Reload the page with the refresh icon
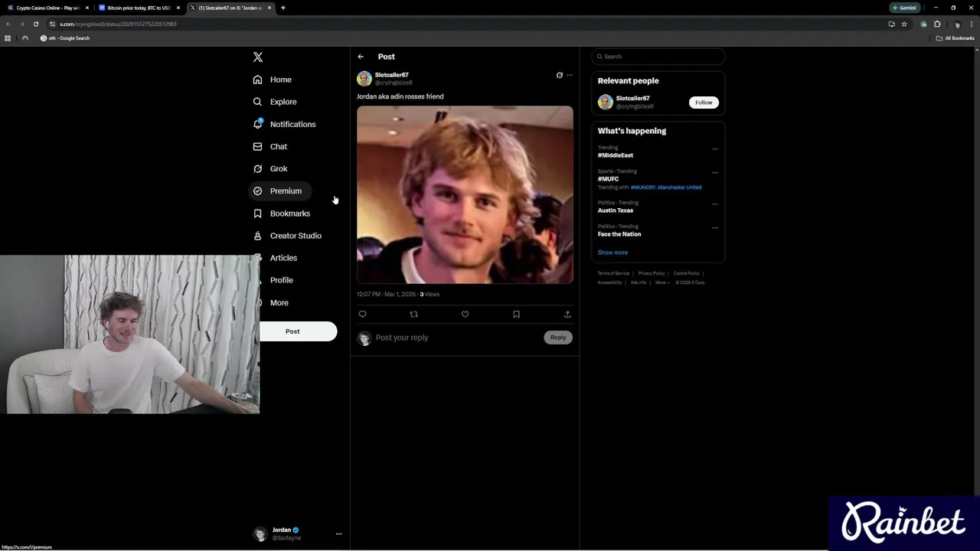The height and width of the screenshot is (551, 980). 35,24
